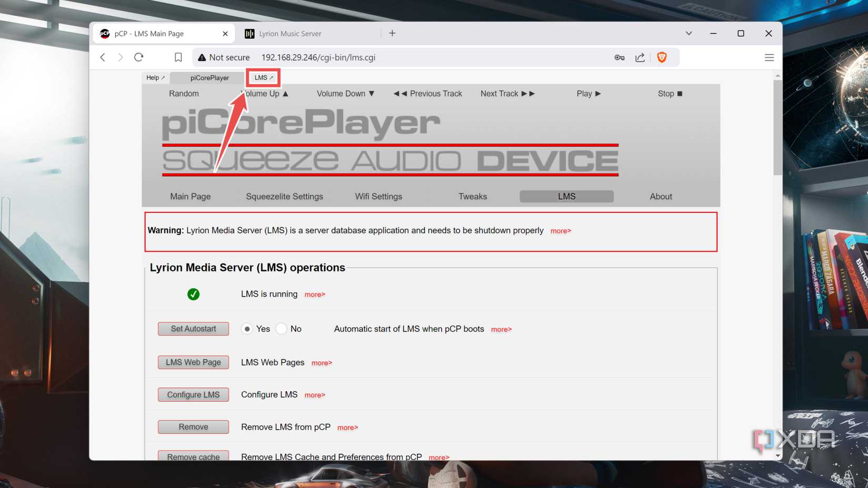Switch to the Tweaks tab
This screenshot has width=868, height=488.
472,196
